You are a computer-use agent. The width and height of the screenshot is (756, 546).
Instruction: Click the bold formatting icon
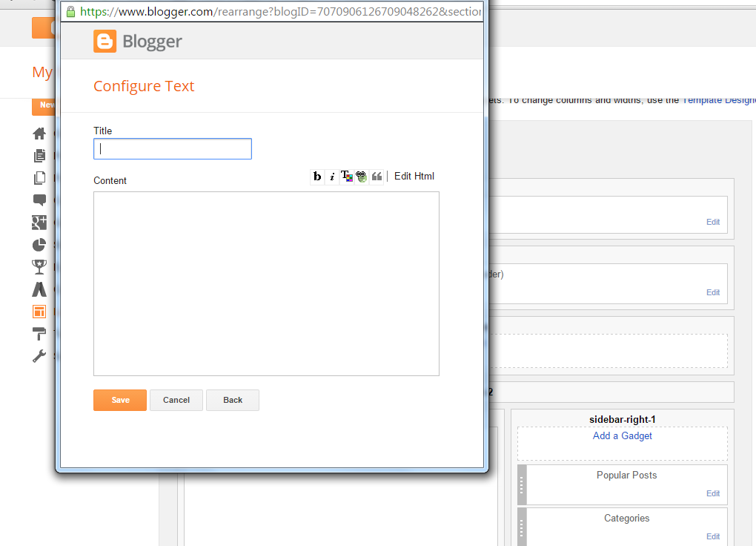(x=316, y=177)
